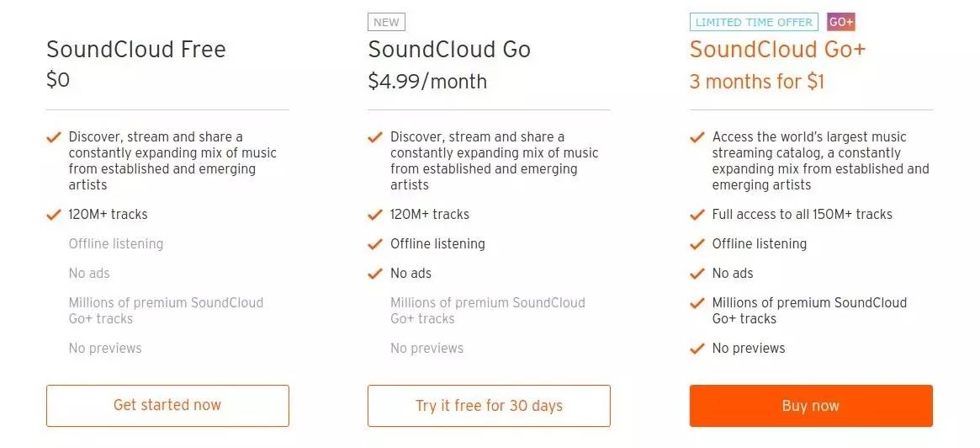Screen dimensions: 980x448
Task: Click checkmark next to Offline listening in Go plan
Action: [375, 244]
